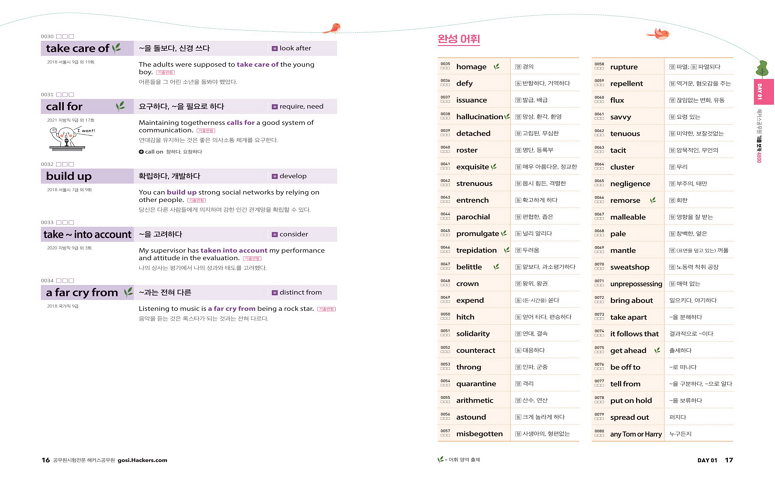Image resolution: width=775 pixels, height=480 pixels.
Task: Select the pink DAY 01 side tab
Action: point(763,91)
